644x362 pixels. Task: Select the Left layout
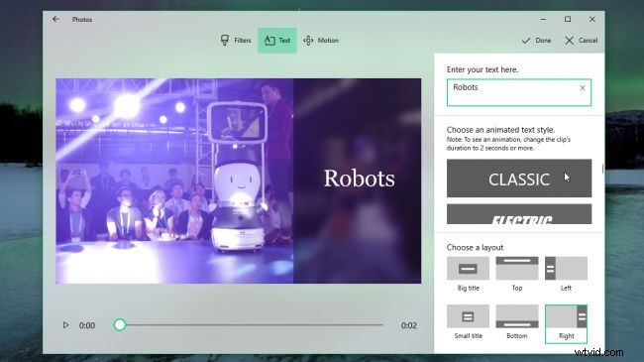point(566,274)
